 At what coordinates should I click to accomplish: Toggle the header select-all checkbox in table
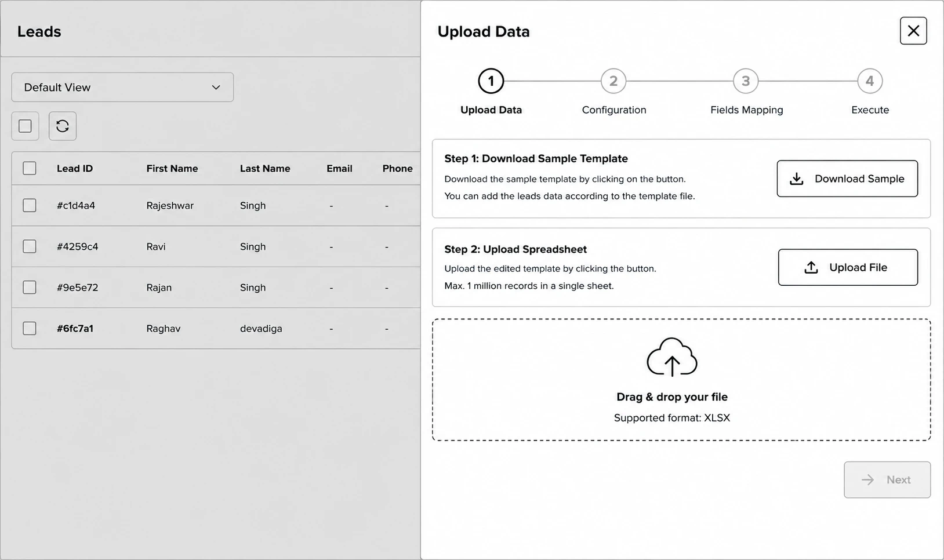(30, 168)
